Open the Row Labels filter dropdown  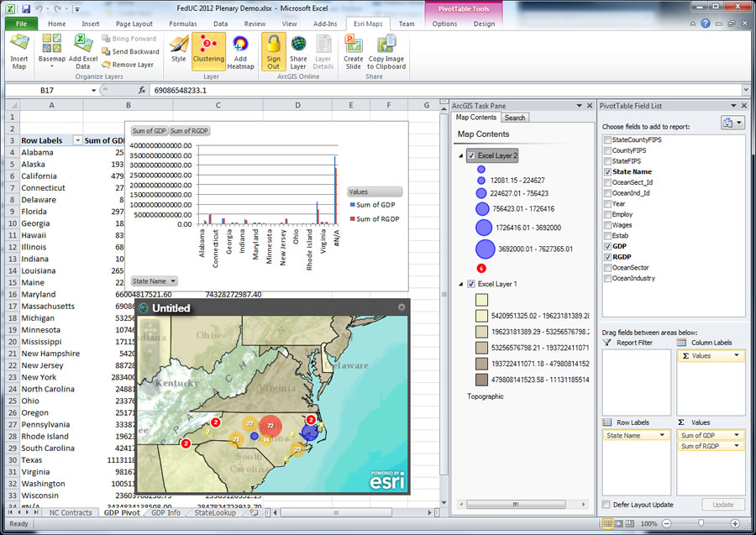[77, 141]
